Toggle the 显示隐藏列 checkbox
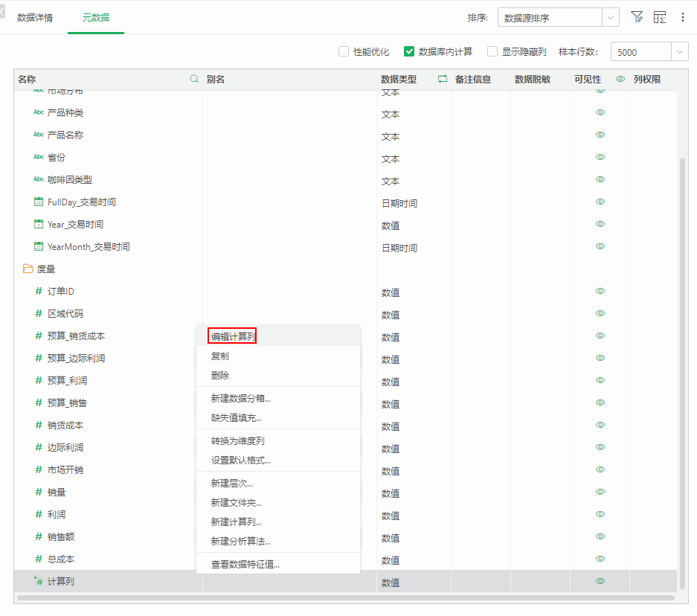Screen dimensions: 697x616 click(492, 52)
